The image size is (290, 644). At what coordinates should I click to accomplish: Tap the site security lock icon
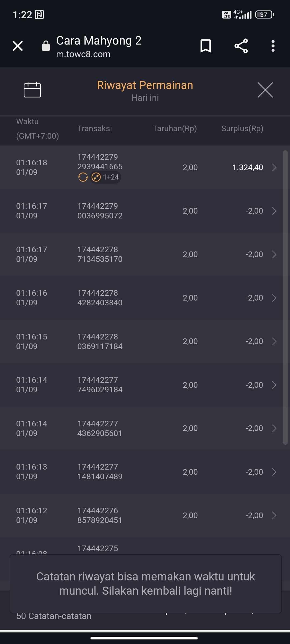(46, 46)
